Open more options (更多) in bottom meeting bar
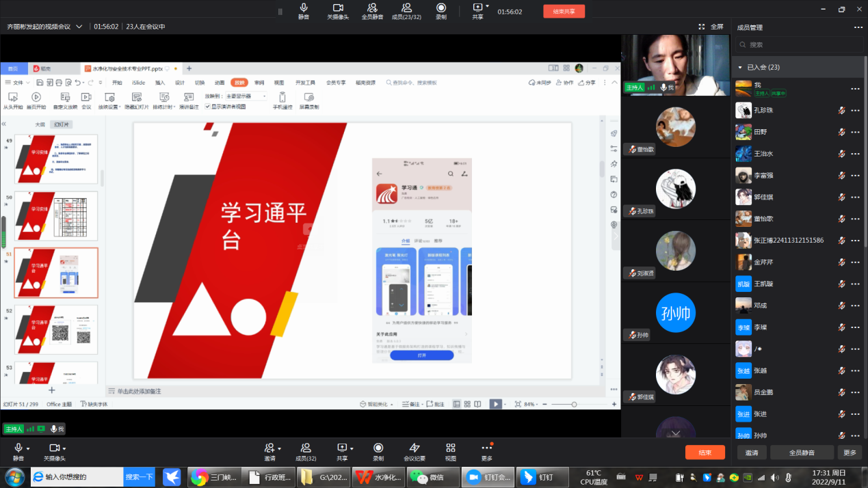The image size is (868, 488). (x=486, y=452)
